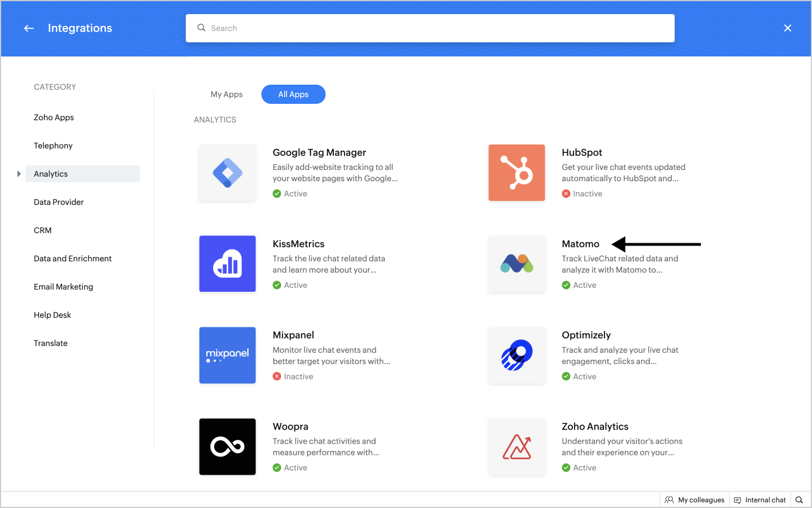Click the CATEGORY sidebar heading
812x508 pixels.
click(55, 87)
